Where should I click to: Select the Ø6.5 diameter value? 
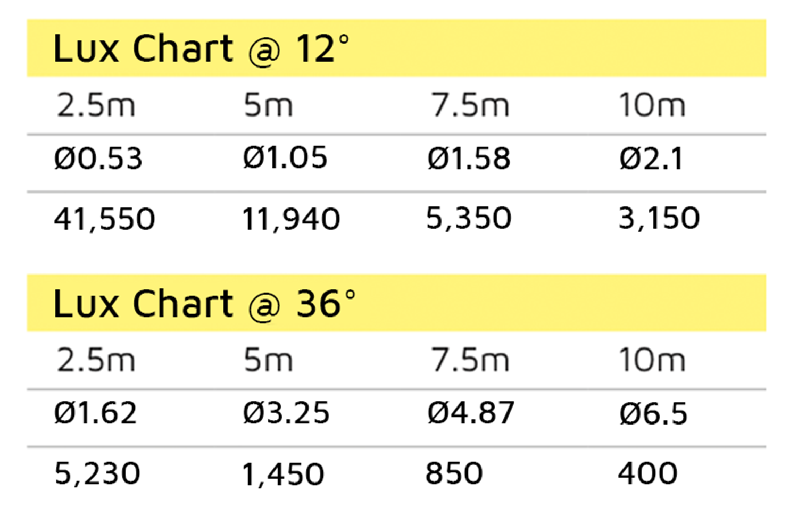coord(653,413)
